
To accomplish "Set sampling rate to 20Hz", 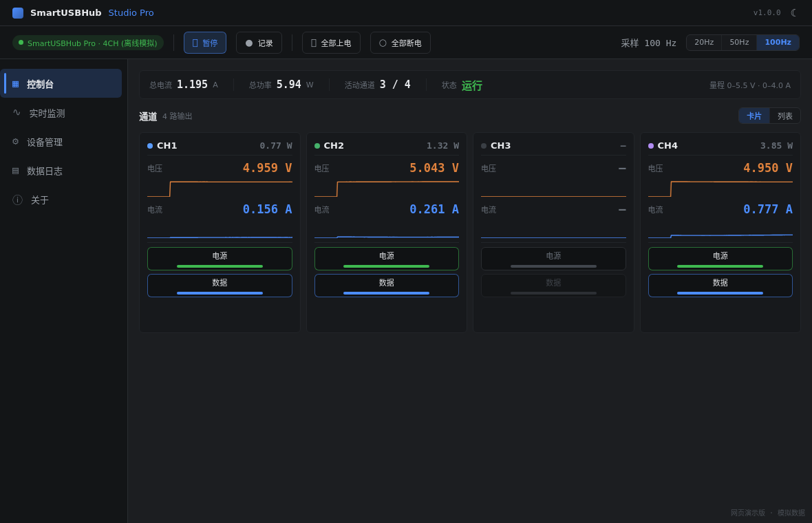I will pyautogui.click(x=704, y=43).
